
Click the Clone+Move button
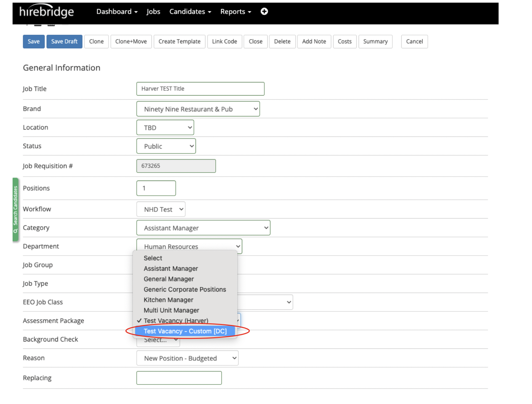[131, 42]
